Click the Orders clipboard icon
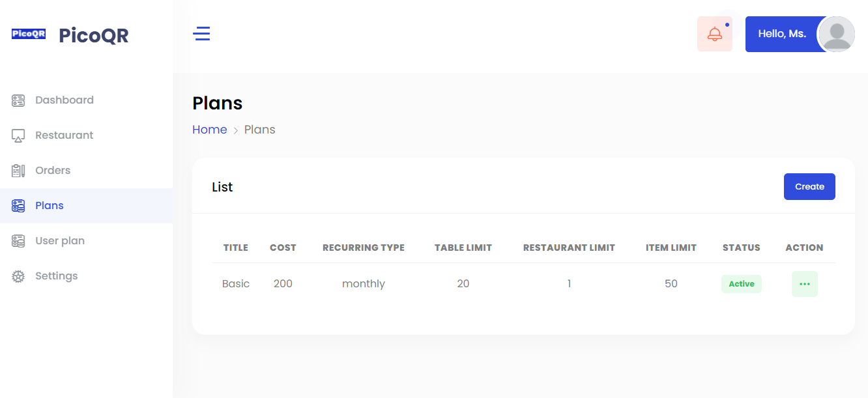 click(x=18, y=171)
